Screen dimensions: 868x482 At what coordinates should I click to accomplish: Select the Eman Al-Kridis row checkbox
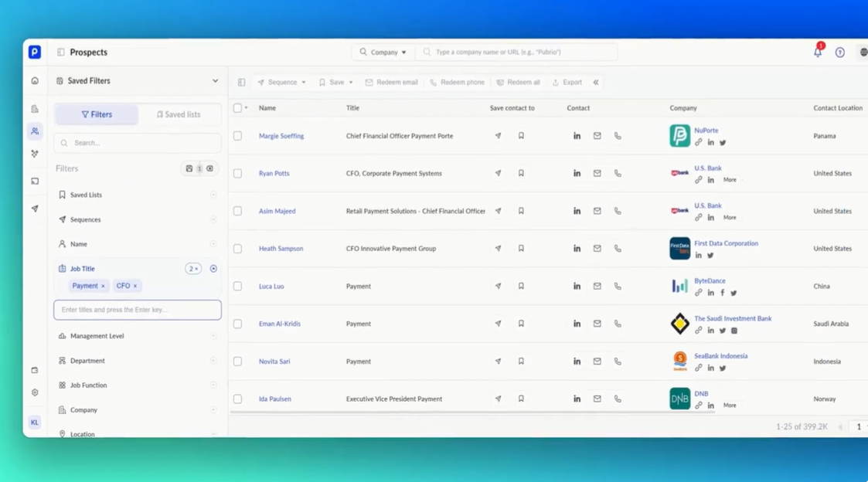(237, 324)
